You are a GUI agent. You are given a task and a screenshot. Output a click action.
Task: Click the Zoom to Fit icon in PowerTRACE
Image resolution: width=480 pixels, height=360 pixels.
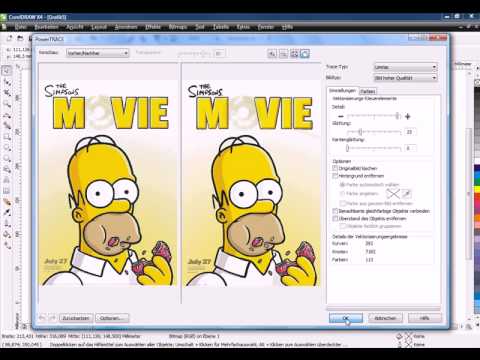[x=294, y=53]
